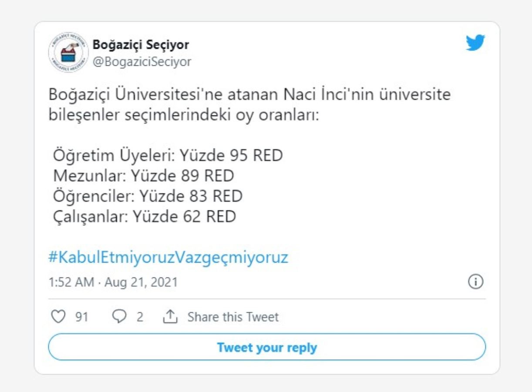Open the hashtag KabulEtmiyoruzVazgeçmiyoruz

tap(168, 257)
